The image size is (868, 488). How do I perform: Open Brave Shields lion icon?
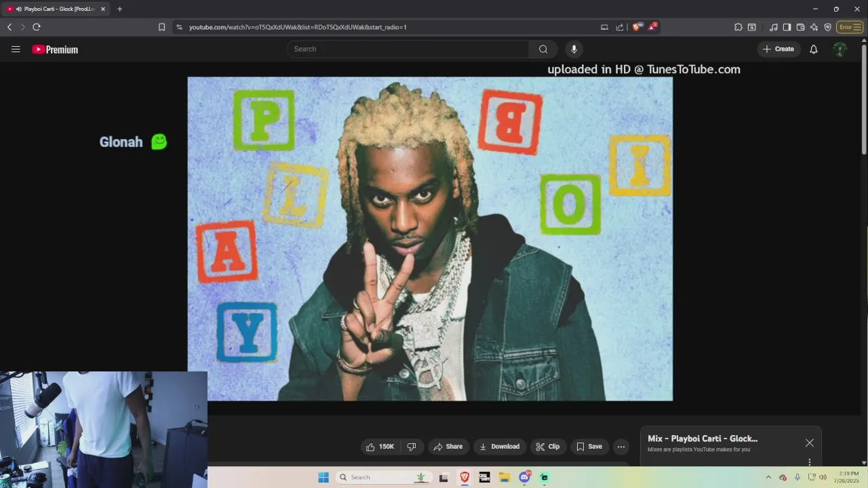[637, 27]
